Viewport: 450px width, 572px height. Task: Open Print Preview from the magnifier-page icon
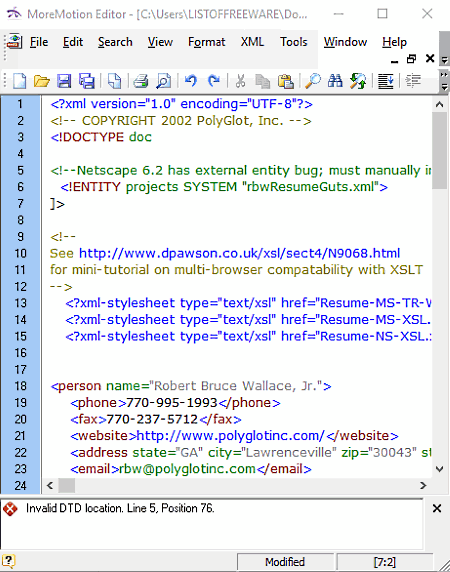pyautogui.click(x=163, y=81)
